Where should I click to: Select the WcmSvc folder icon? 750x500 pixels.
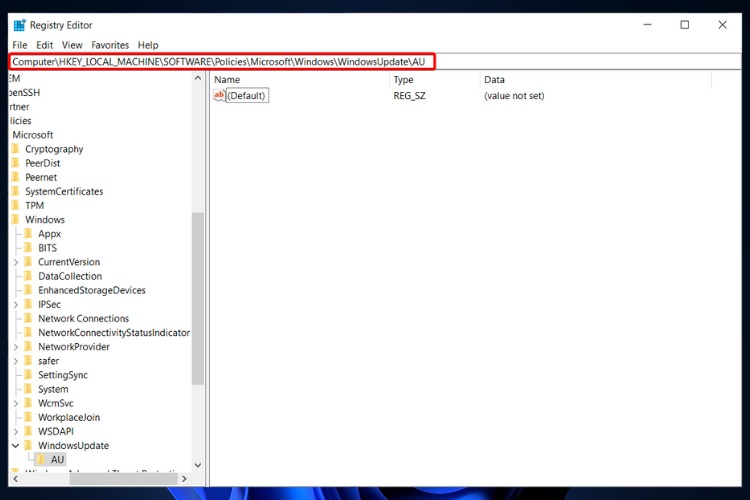coord(28,403)
